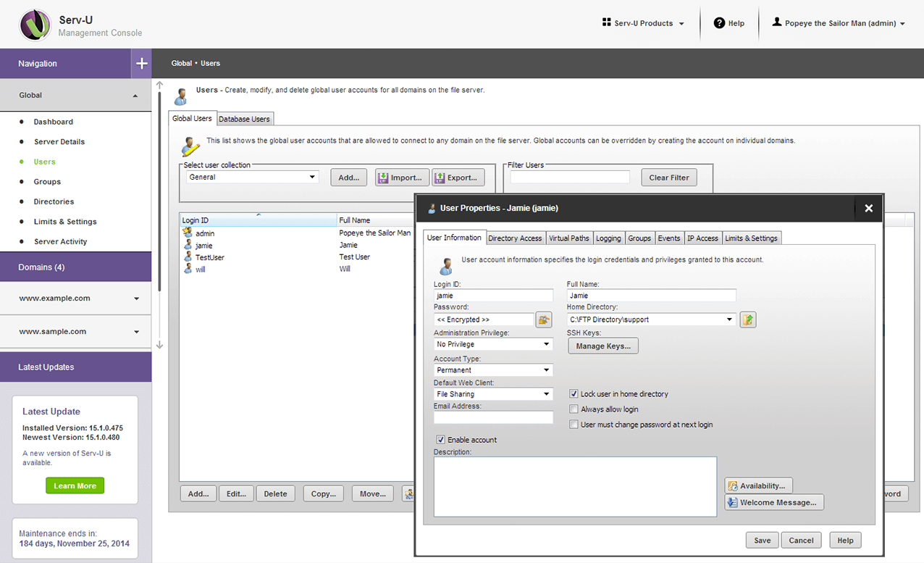This screenshot has height=563, width=924.
Task: Open the Account Type dropdown
Action: click(x=493, y=370)
